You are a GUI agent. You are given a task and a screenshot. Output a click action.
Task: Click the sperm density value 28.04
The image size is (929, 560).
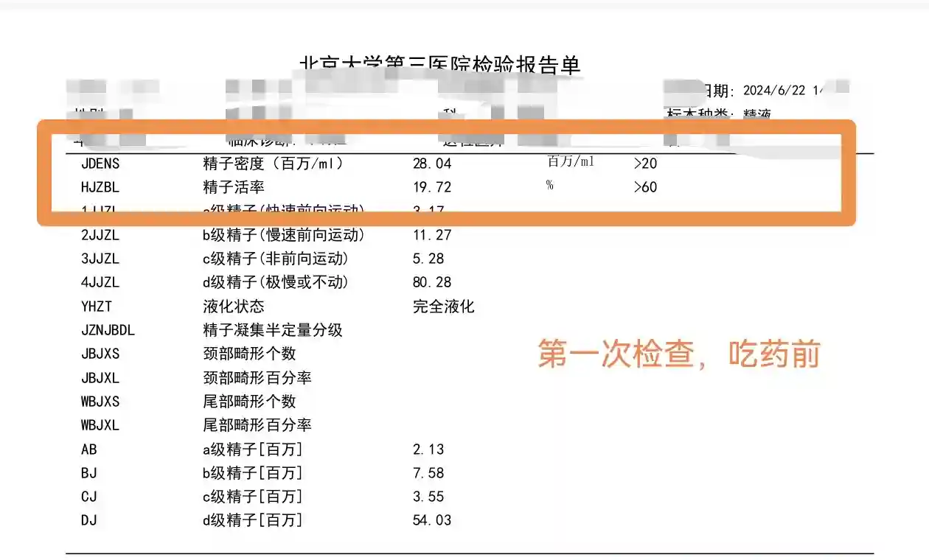coord(431,164)
